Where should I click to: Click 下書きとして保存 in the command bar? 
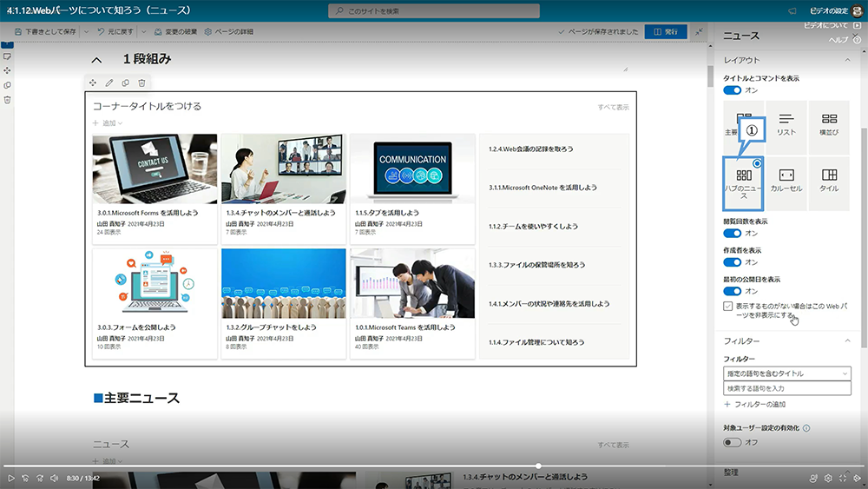(46, 31)
